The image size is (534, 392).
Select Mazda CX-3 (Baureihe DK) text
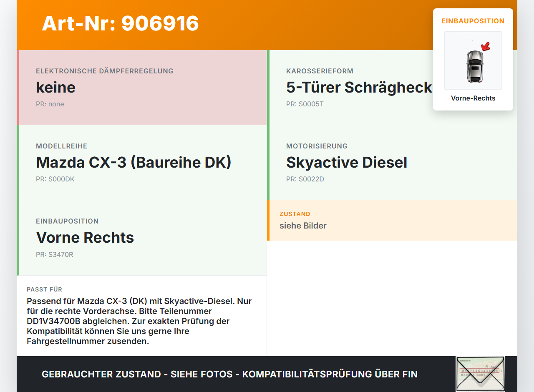click(x=133, y=162)
